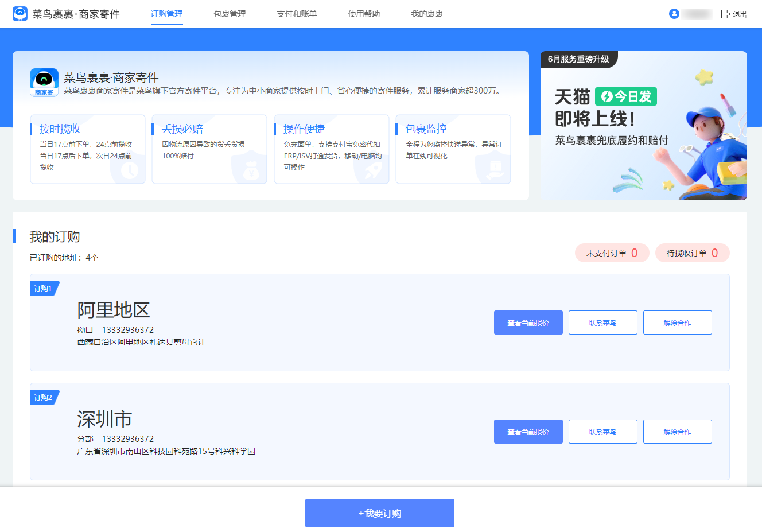Click the lightning 今日发 badge in banner
The width and height of the screenshot is (762, 532).
[626, 96]
